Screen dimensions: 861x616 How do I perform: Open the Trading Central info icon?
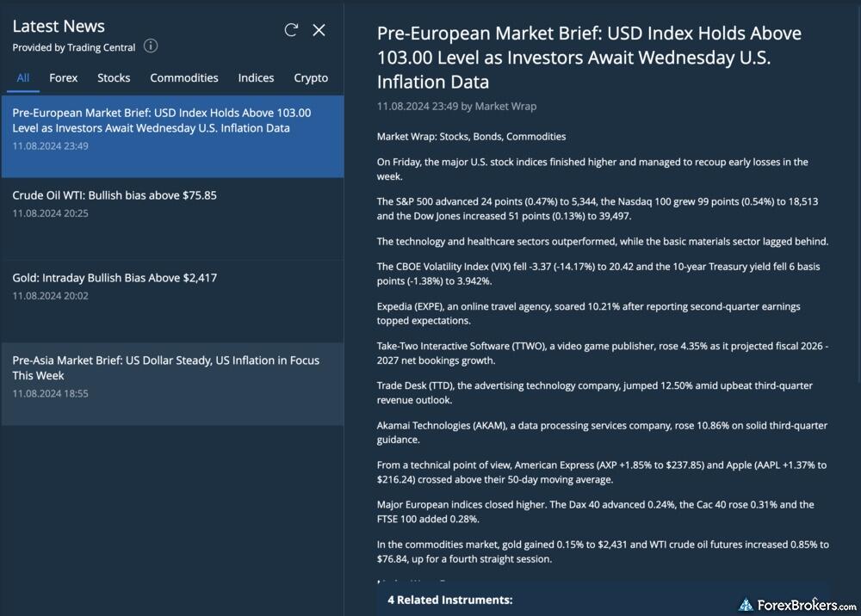(x=151, y=46)
